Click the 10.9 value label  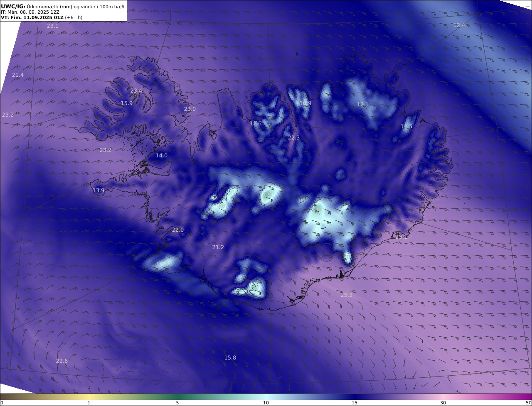(x=305, y=103)
